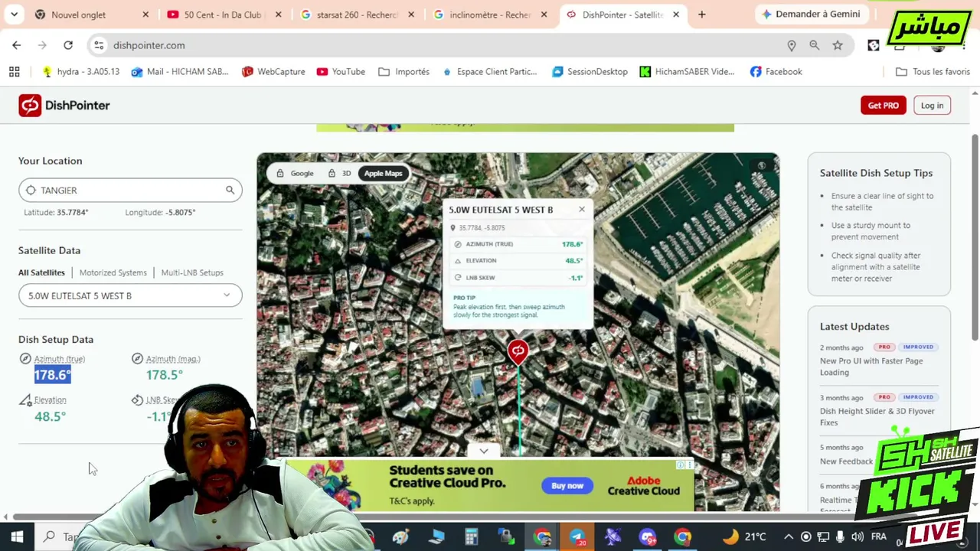This screenshot has width=980, height=551.
Task: Click Demander à Gemini button
Action: pos(812,14)
